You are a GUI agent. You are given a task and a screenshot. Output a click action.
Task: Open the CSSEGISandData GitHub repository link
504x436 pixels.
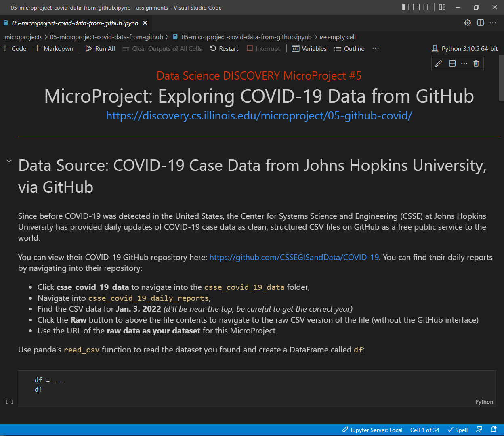coord(294,257)
